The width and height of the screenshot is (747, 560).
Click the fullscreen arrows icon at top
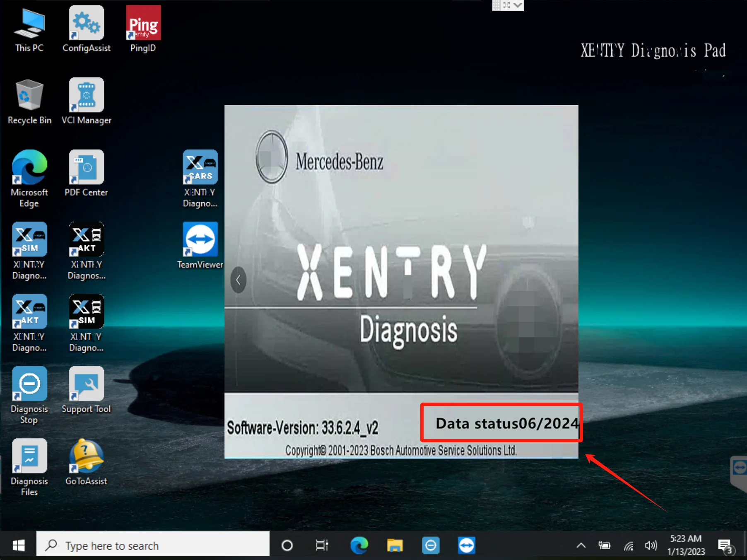506,5
